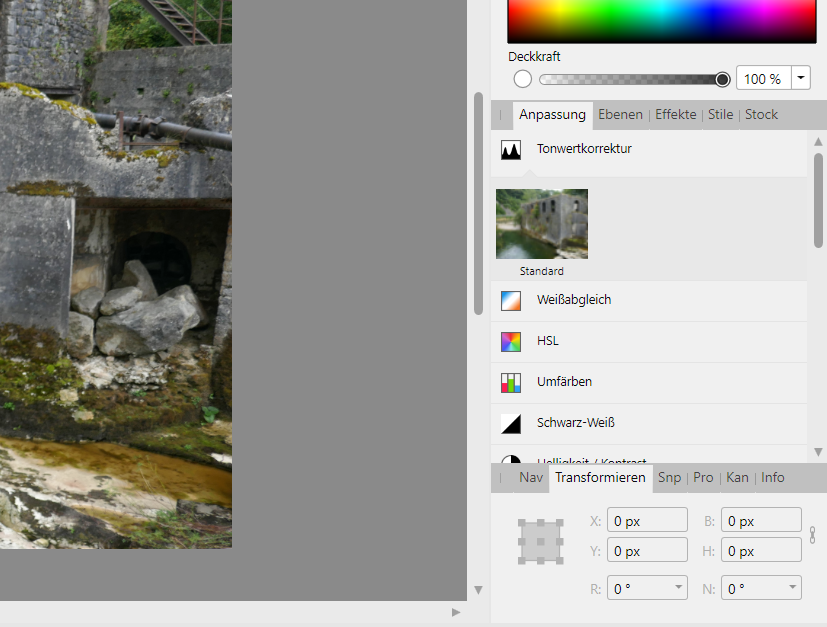Select the Transformieren tab

pos(600,478)
